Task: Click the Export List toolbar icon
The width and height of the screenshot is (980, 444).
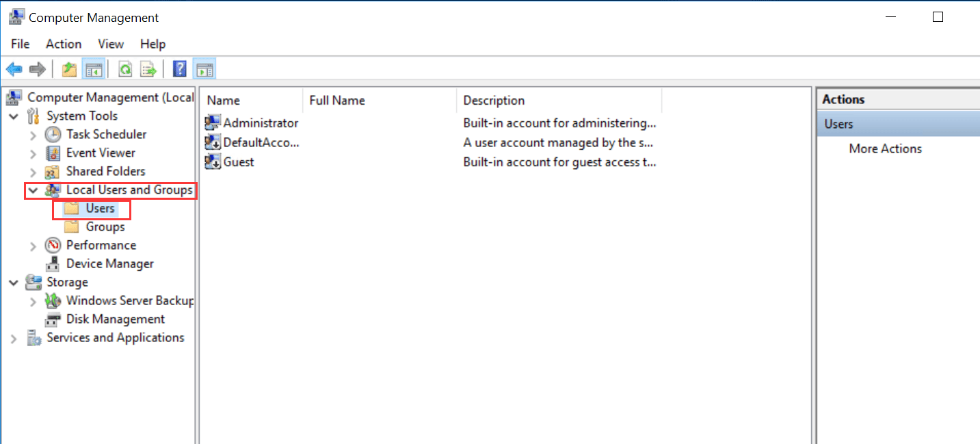Action: (x=148, y=68)
